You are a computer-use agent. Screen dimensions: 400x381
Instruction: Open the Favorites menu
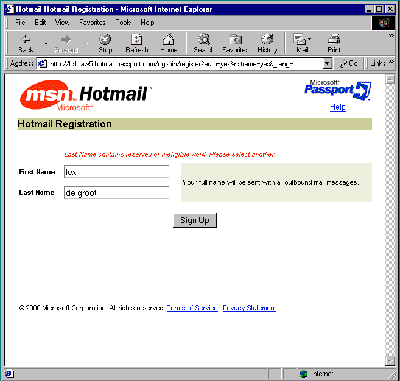coord(92,22)
